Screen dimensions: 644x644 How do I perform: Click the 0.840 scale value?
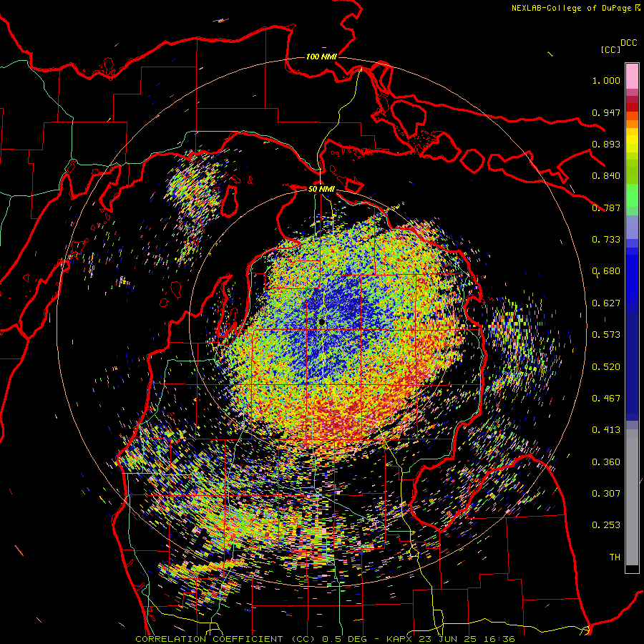(x=606, y=176)
